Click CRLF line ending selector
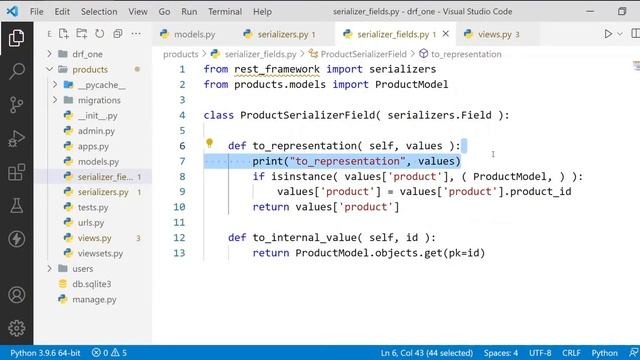This screenshot has width=640, height=360. (571, 353)
